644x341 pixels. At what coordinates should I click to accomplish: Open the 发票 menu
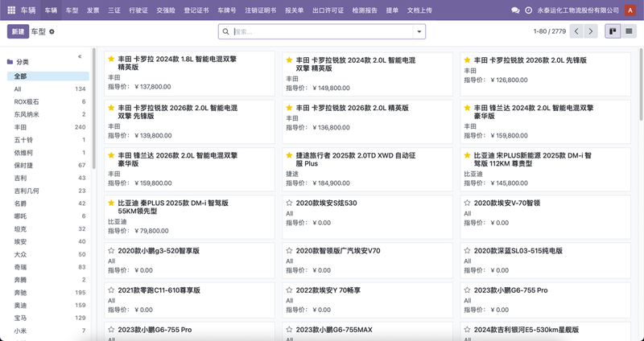(x=93, y=10)
